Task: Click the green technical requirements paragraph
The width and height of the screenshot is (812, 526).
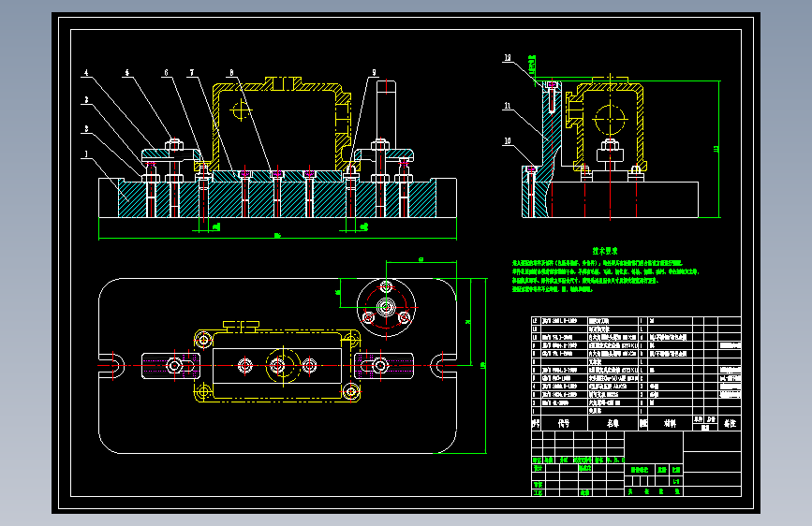Action: click(605, 276)
